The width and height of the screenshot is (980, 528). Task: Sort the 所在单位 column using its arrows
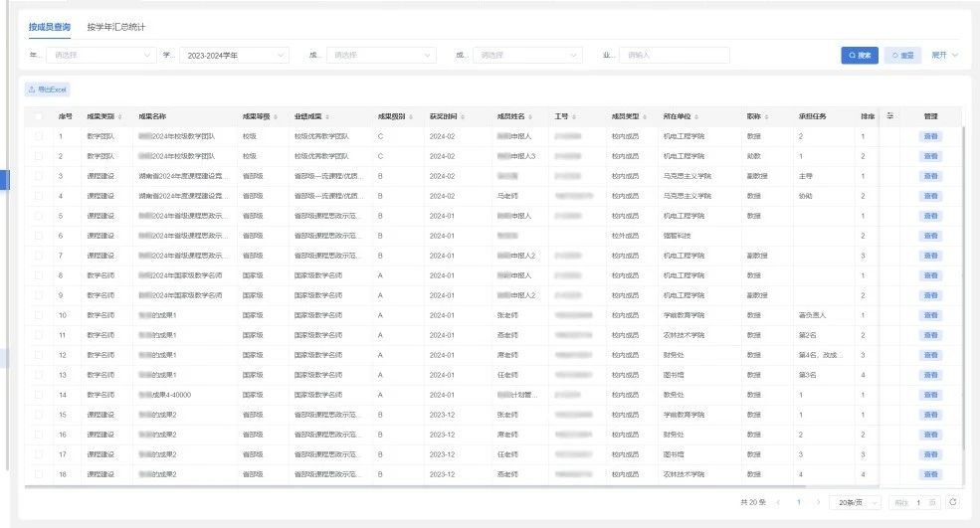click(696, 117)
